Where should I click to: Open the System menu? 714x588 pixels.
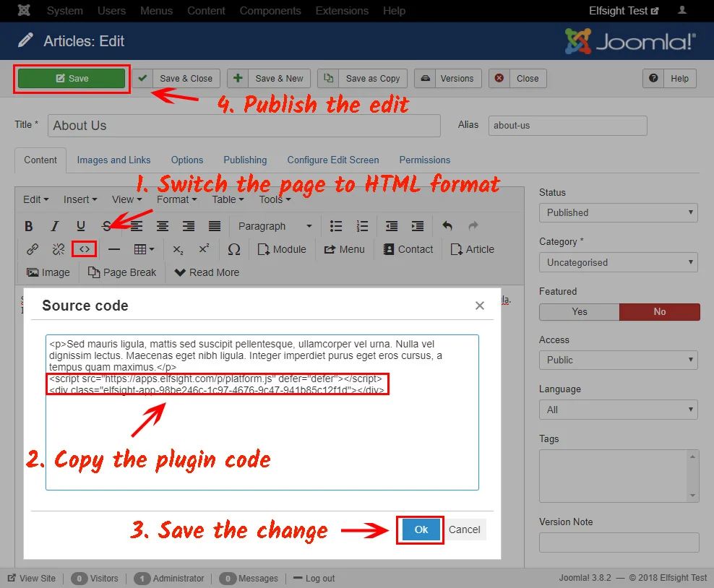tap(64, 10)
